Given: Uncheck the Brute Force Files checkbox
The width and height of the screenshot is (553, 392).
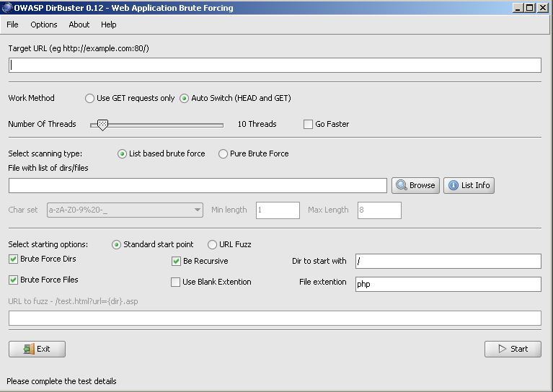Looking at the screenshot, I should click(13, 280).
